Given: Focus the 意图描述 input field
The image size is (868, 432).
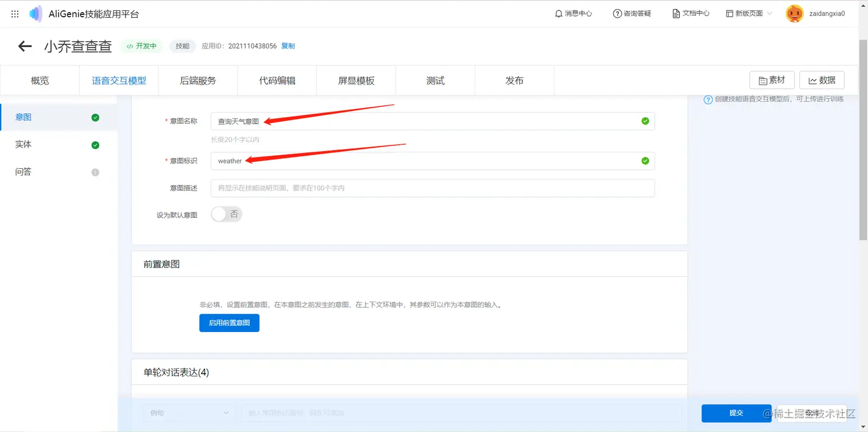Looking at the screenshot, I should [433, 188].
